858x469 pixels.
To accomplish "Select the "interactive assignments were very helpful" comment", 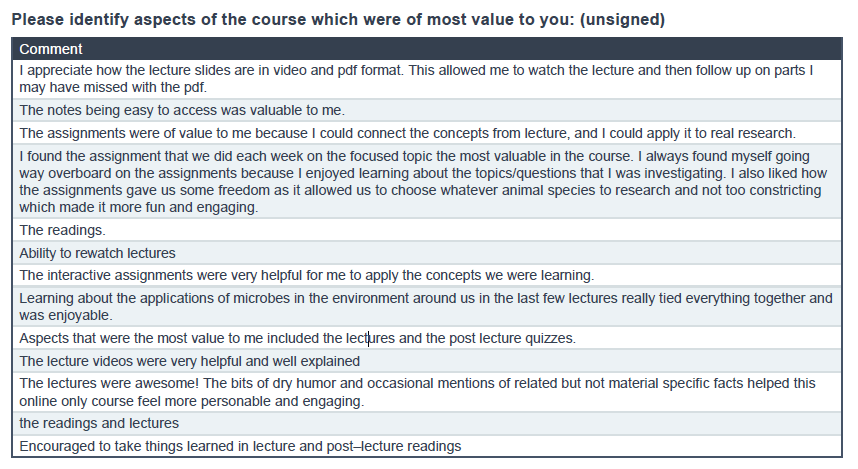I will [306, 275].
